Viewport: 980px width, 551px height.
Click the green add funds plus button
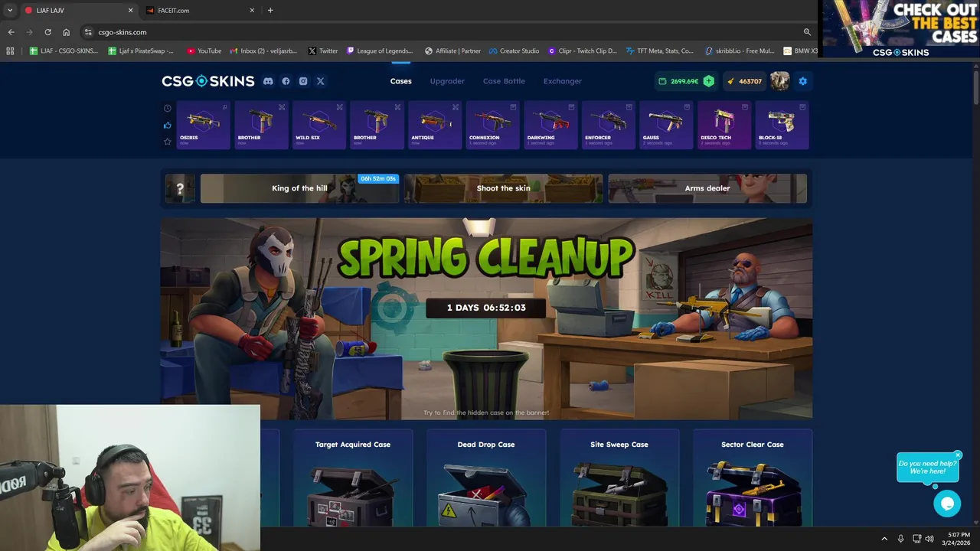[708, 81]
